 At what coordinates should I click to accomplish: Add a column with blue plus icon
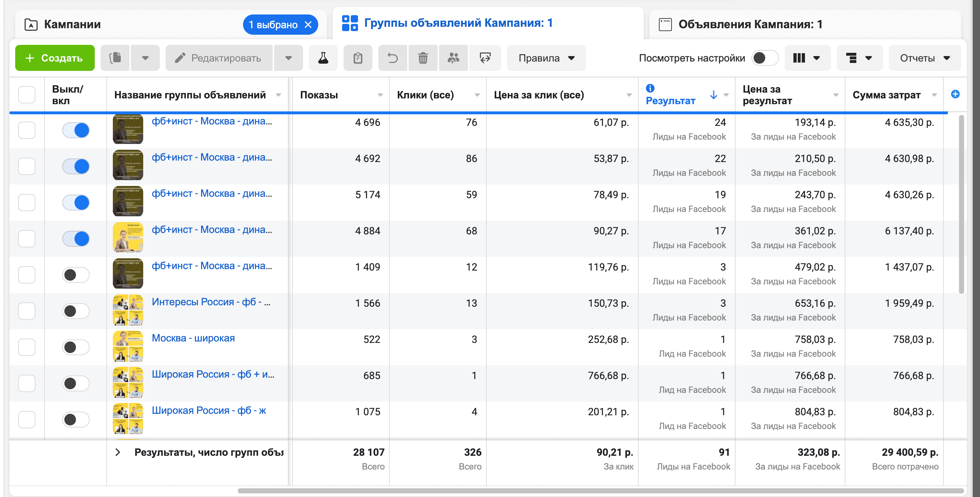point(955,94)
